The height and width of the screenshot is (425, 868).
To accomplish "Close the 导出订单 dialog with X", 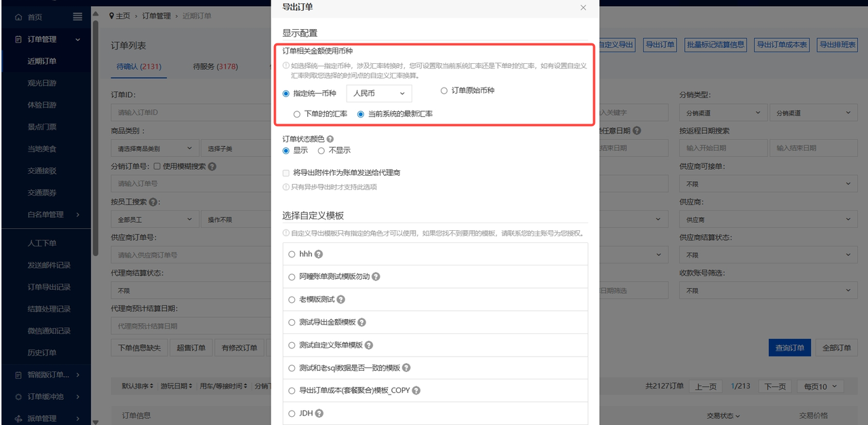I will 583,7.
